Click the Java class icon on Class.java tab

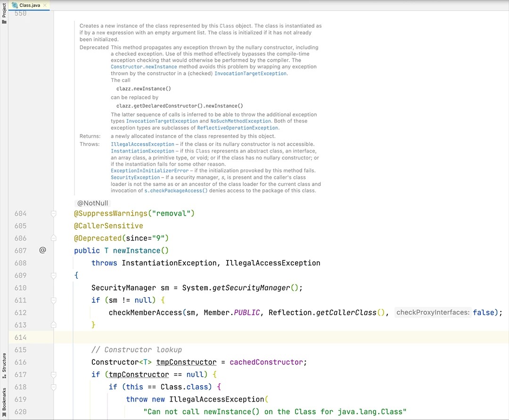15,5
